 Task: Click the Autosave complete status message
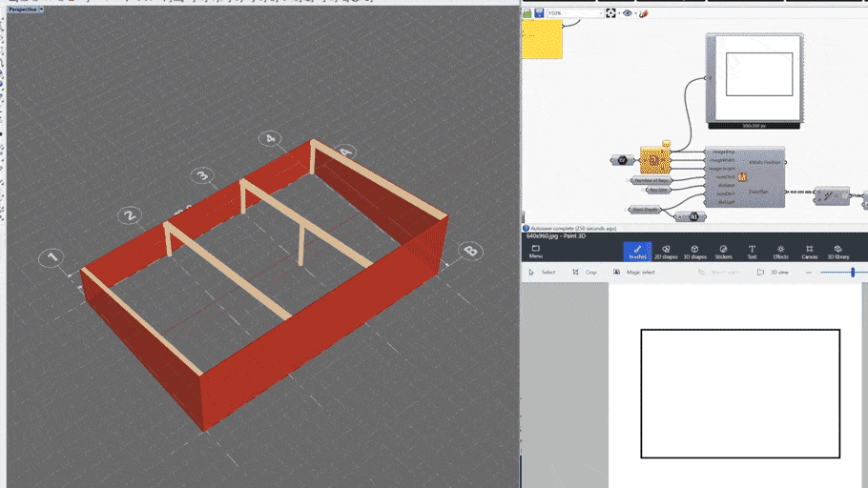[573, 228]
